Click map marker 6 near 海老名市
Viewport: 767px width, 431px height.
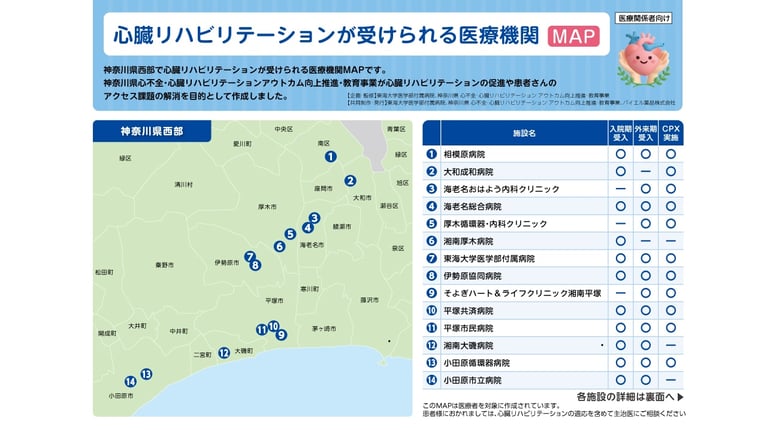coord(279,247)
